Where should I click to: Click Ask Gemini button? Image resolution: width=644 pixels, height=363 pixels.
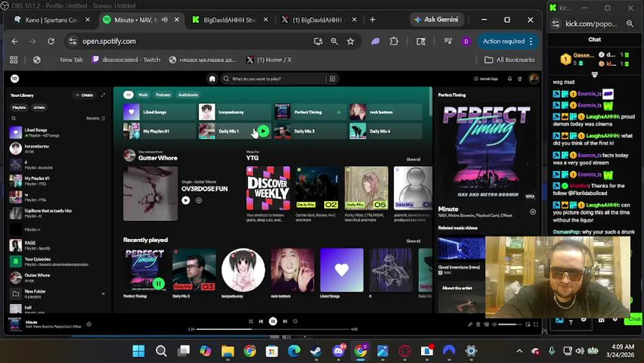pyautogui.click(x=436, y=20)
